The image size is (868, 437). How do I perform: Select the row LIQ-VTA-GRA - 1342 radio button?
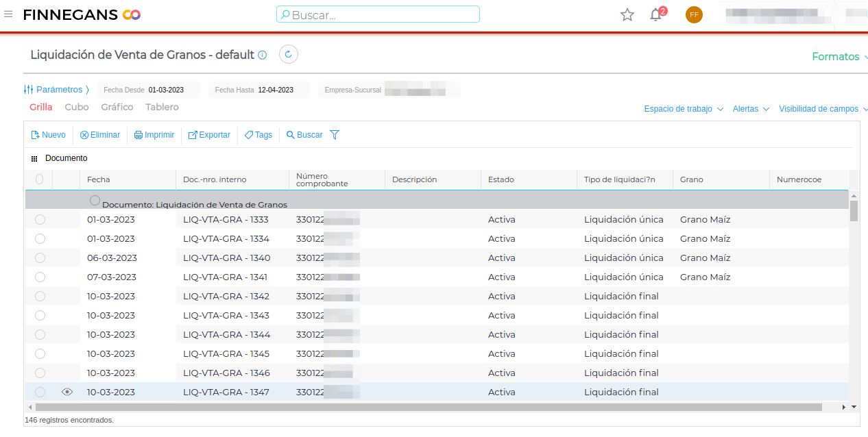(40, 296)
